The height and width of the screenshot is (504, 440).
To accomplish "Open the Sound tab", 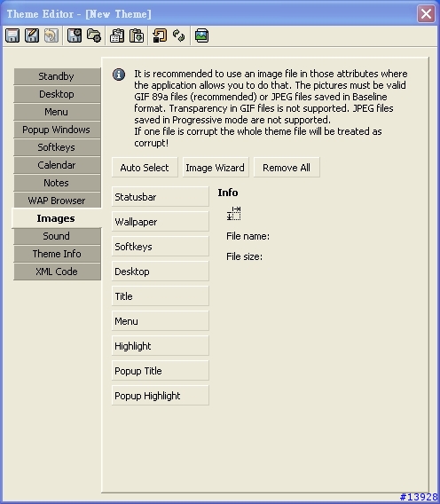I will click(57, 236).
